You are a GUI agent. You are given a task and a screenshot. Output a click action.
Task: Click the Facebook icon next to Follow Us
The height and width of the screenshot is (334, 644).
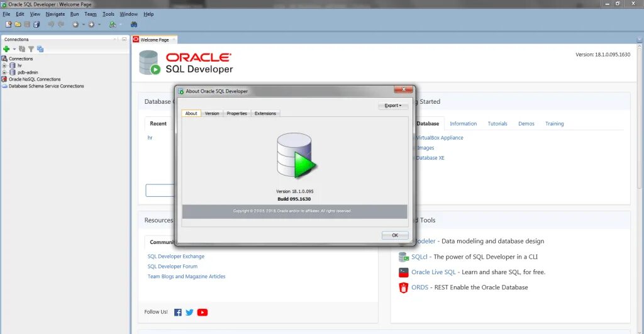pos(177,312)
